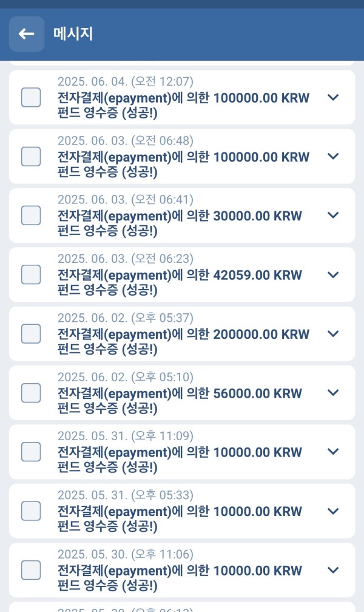Open the 42059.00 KRW receipt message title
364x612 pixels.
coord(180,282)
